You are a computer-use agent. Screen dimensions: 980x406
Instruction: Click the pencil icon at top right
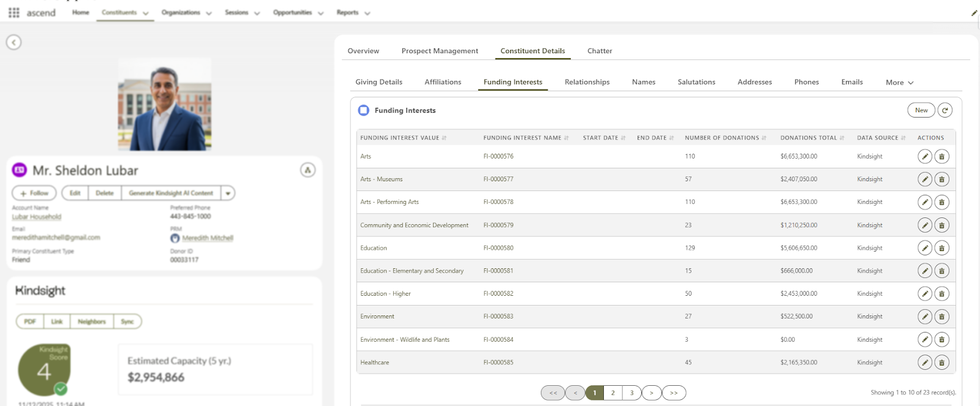tap(974, 13)
